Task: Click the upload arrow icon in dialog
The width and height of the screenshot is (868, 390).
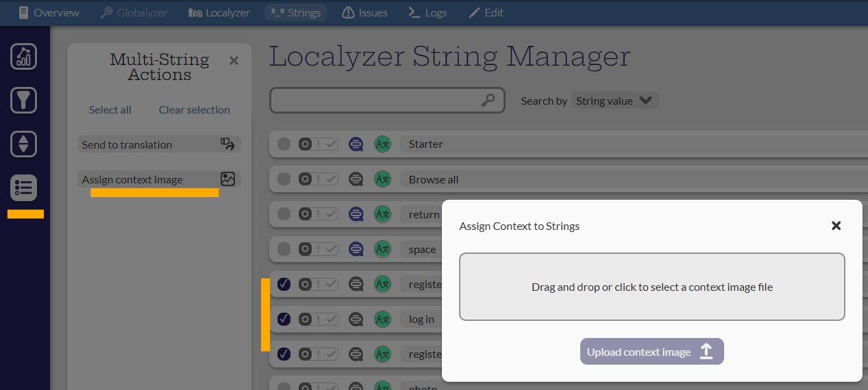Action: click(706, 352)
